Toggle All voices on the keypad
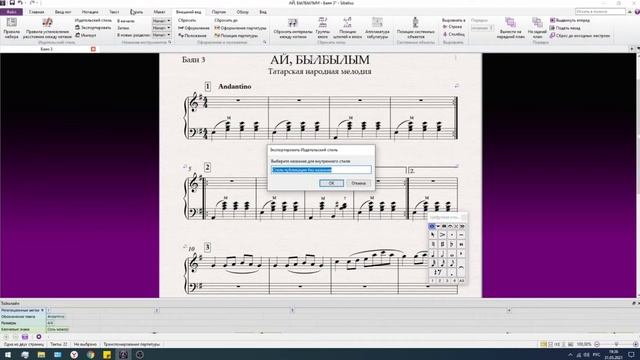 point(462,281)
